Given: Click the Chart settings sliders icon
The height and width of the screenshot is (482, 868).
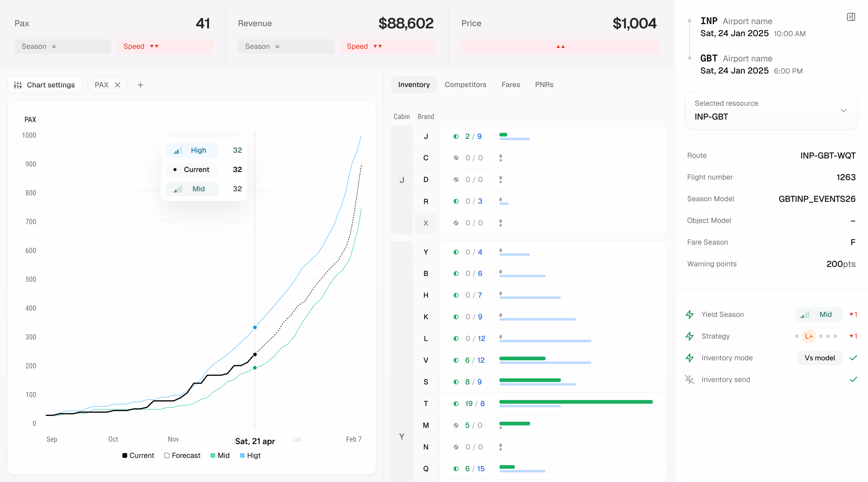Looking at the screenshot, I should click(x=18, y=85).
